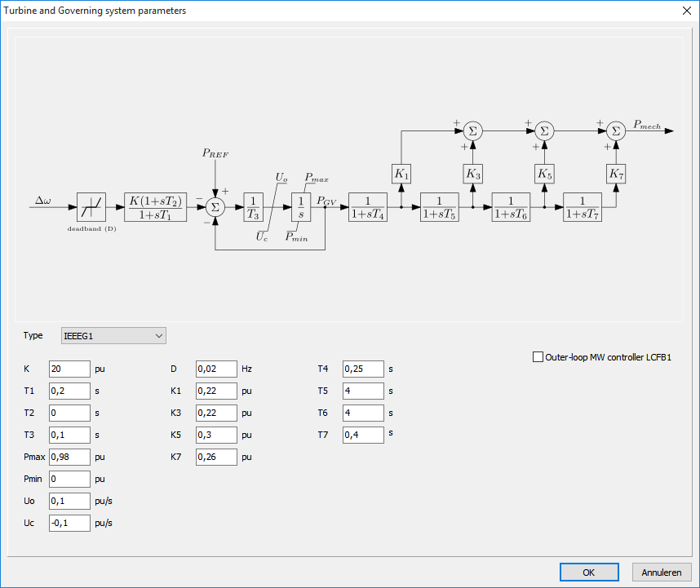Focus the T7 input field

363,435
